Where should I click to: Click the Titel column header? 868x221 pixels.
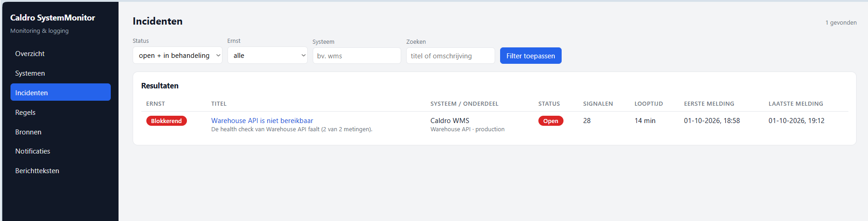coord(219,104)
